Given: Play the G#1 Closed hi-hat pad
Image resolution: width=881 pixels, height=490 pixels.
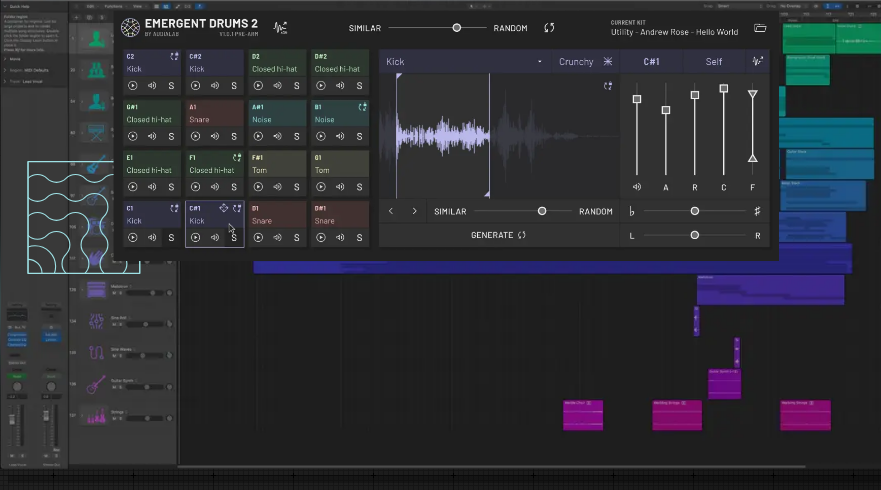Looking at the screenshot, I should (133, 137).
